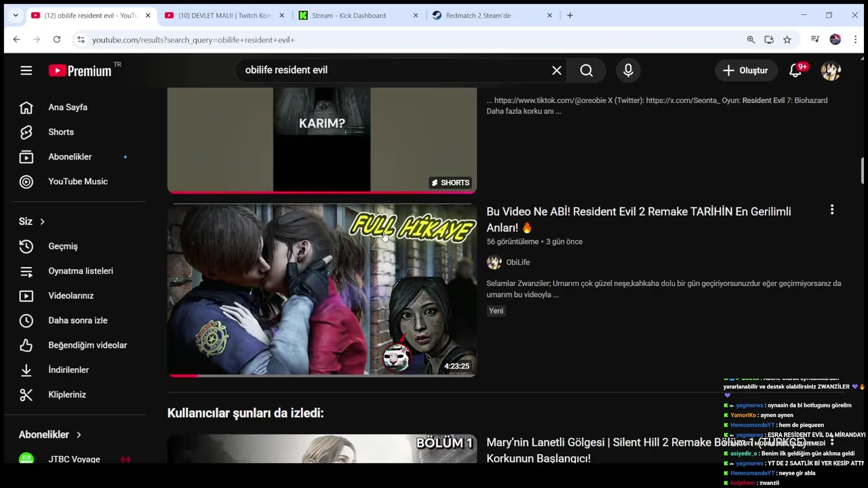Open İndirilenler download icon

tap(26, 370)
